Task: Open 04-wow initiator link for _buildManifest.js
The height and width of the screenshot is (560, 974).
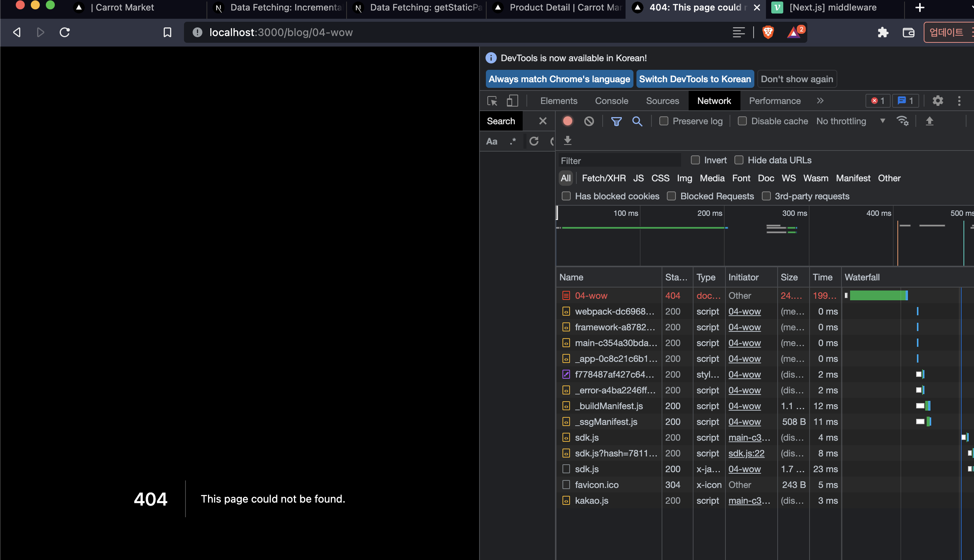Action: (x=744, y=406)
